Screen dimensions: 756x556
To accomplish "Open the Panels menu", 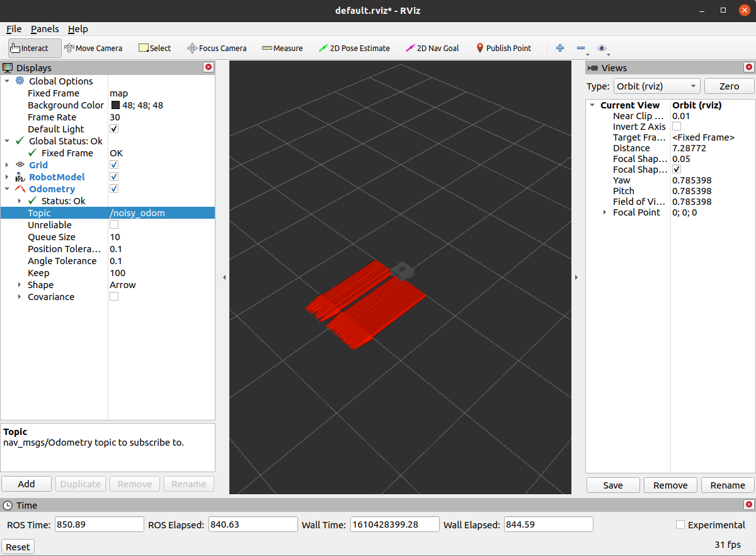I will (x=45, y=29).
